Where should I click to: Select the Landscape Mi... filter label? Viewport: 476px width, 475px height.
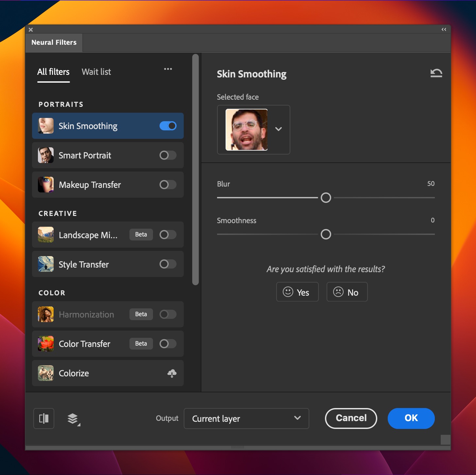point(88,235)
